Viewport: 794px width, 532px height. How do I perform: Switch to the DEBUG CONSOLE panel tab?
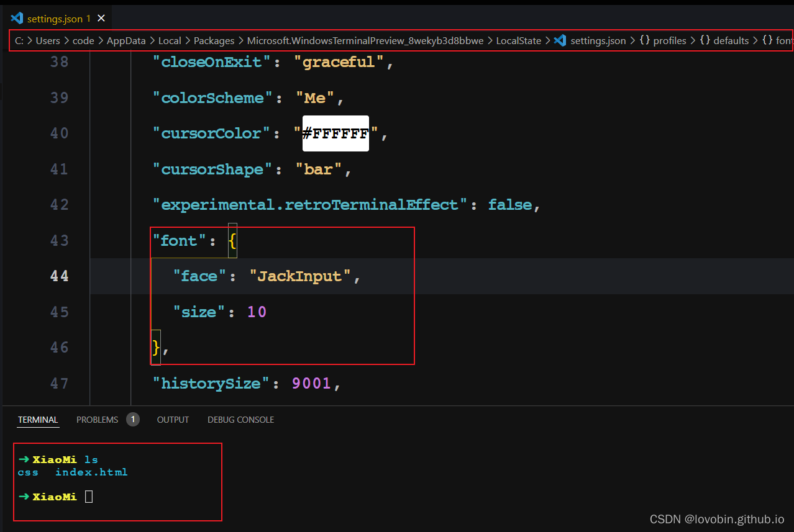241,420
